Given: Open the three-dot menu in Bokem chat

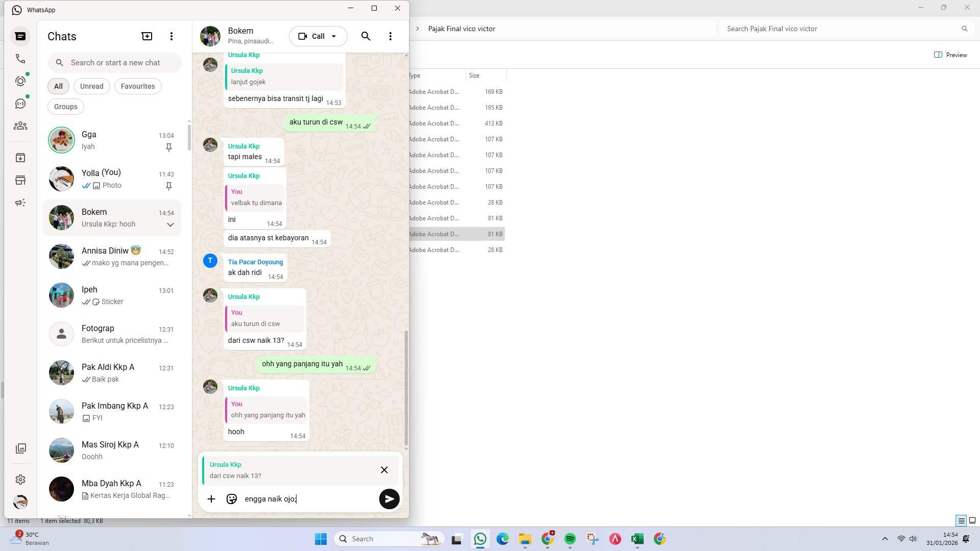Looking at the screenshot, I should (390, 36).
